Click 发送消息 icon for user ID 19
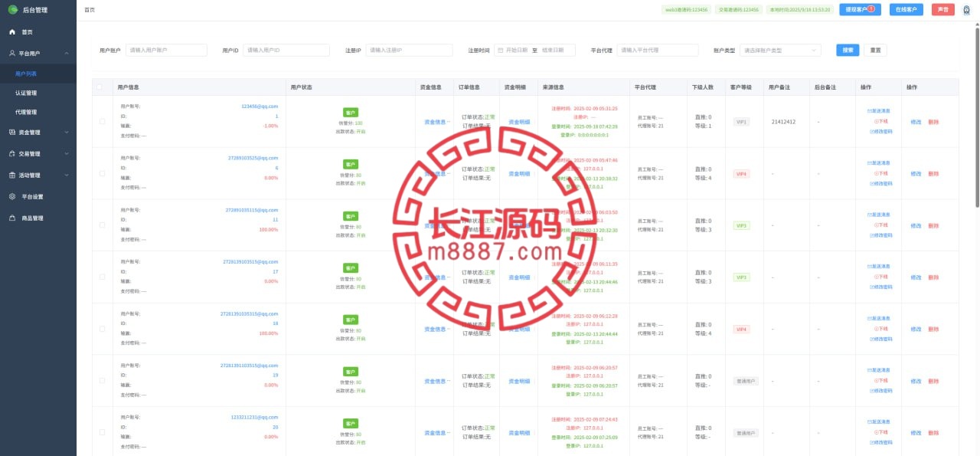 tap(869, 370)
